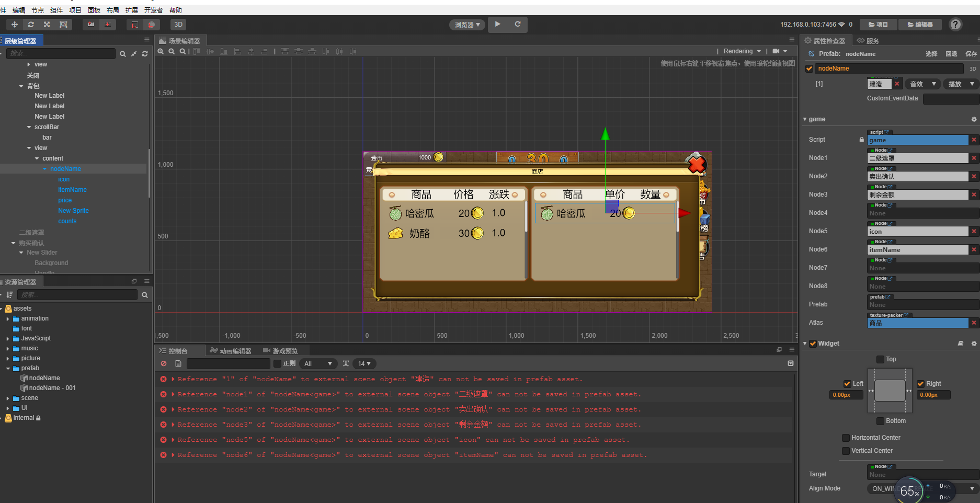Click the CustomEventData input field
Image resolution: width=980 pixels, height=503 pixels.
950,99
